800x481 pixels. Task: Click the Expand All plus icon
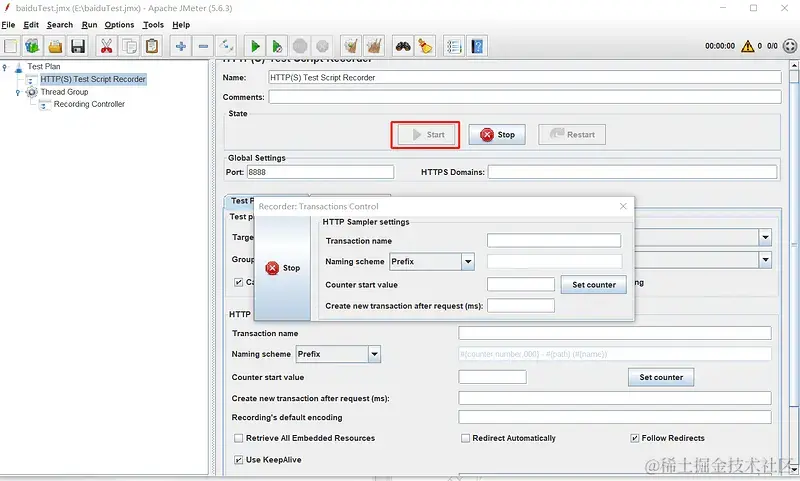[181, 46]
